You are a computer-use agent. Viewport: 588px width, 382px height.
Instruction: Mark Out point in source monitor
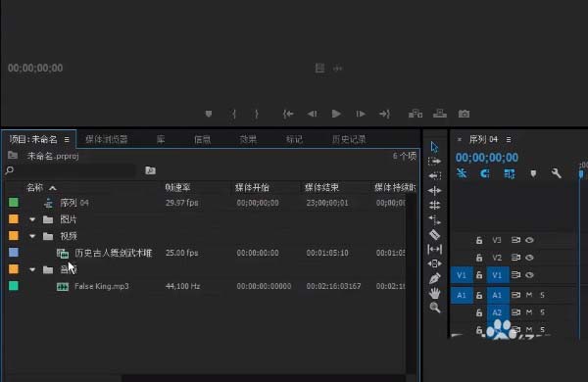click(x=257, y=114)
